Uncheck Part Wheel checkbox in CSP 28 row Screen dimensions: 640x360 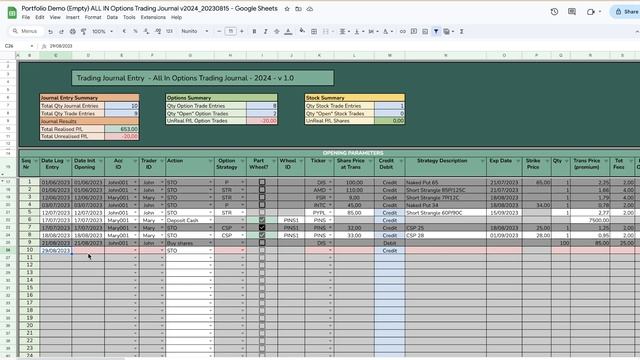coord(262,235)
